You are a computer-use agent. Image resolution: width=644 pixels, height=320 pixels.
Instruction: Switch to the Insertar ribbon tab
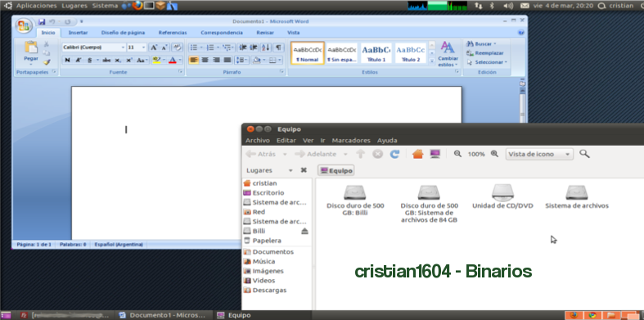click(x=78, y=33)
